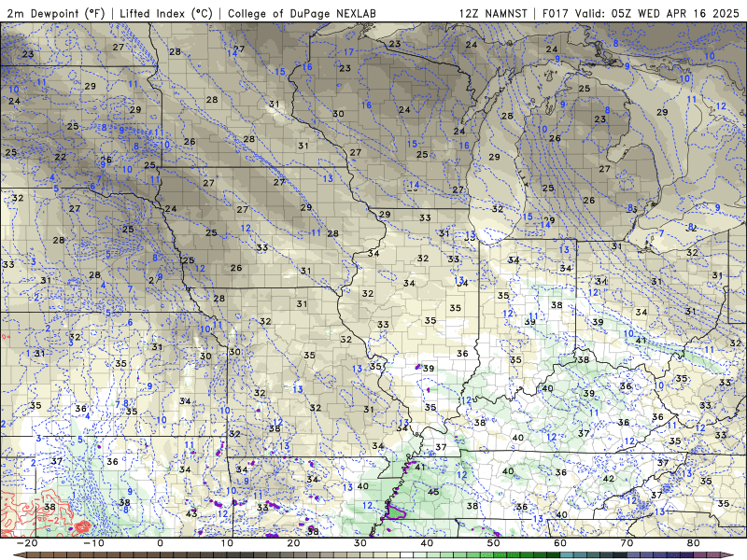Image resolution: width=747 pixels, height=560 pixels.
Task: Click the "College of DuPage NEXLAB" credit text
Action: click(x=302, y=13)
